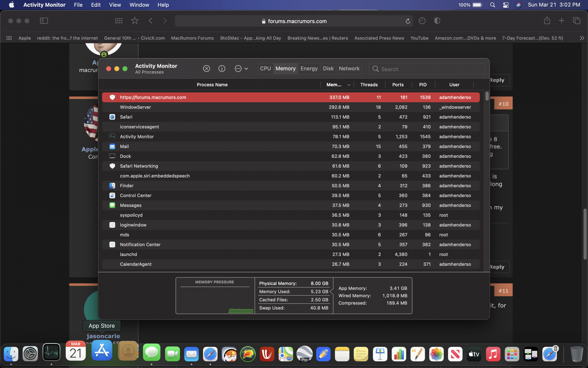Image resolution: width=588 pixels, height=368 pixels.
Task: Click the inspect process info icon
Action: coord(222,69)
